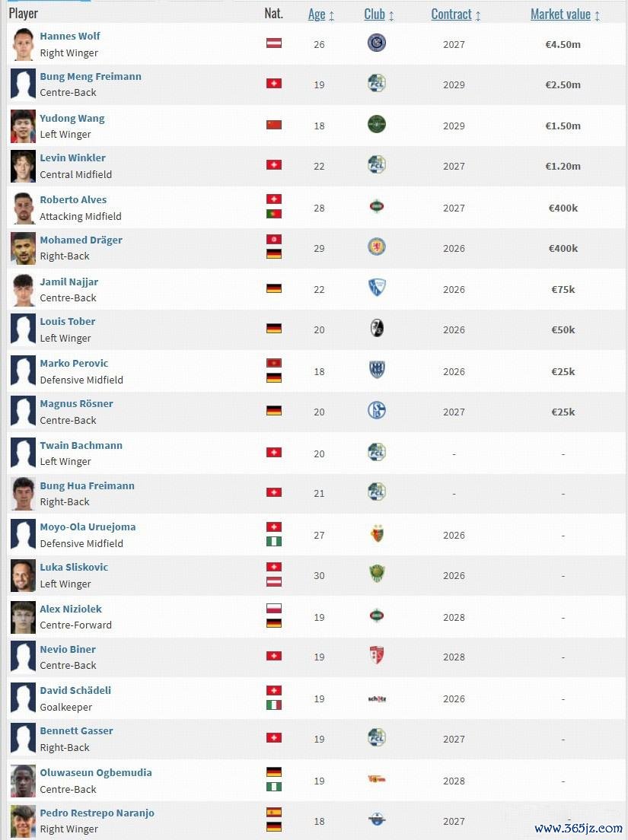This screenshot has width=628, height=840.
Task: Click club crest in Nevio Biner's row
Action: point(376,656)
